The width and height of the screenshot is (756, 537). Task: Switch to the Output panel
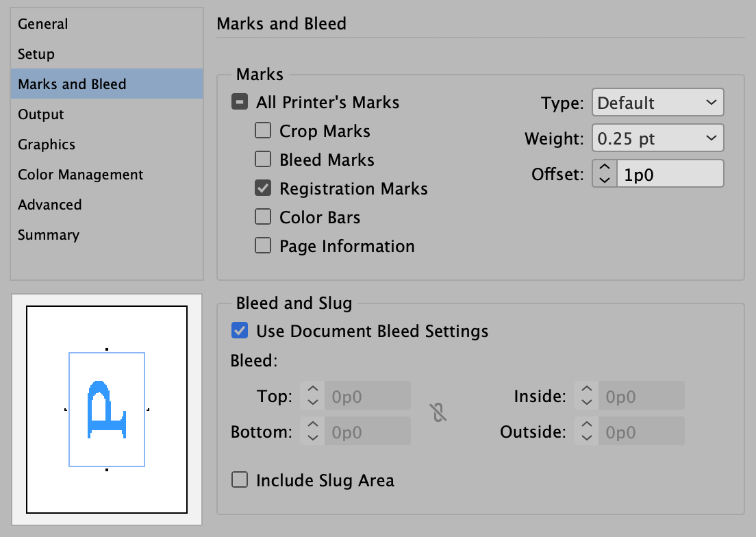40,114
